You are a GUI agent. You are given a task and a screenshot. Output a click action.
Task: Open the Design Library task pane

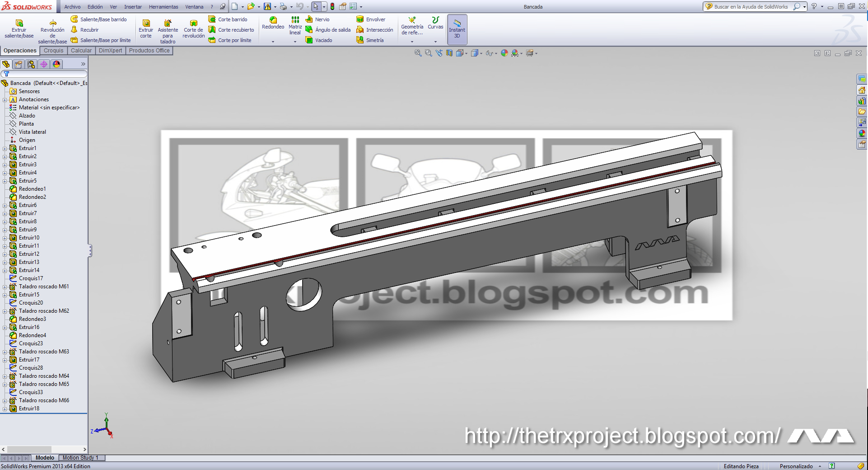pyautogui.click(x=862, y=101)
